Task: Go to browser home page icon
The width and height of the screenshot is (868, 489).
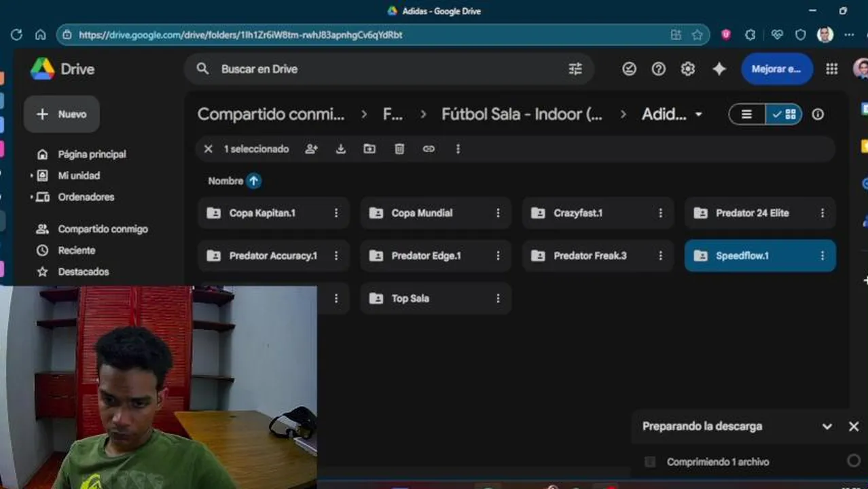Action: pos(41,35)
